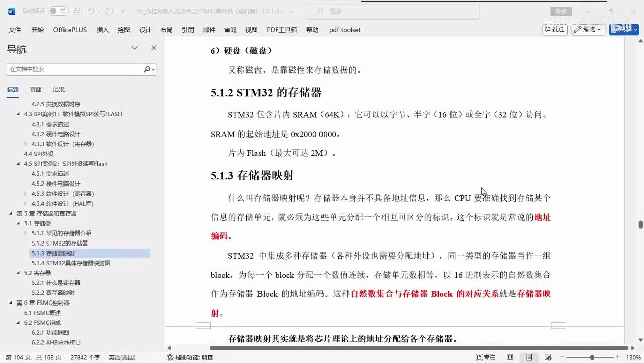Viewport: 644px width, 363px height.
Task: Select the 页面 navigation tab
Action: 36,90
